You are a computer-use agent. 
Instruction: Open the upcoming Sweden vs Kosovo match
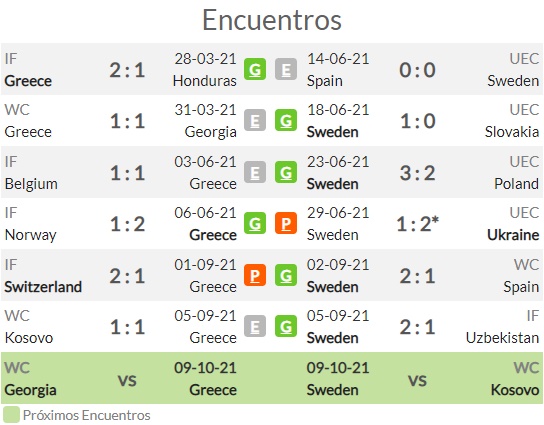tap(408, 378)
